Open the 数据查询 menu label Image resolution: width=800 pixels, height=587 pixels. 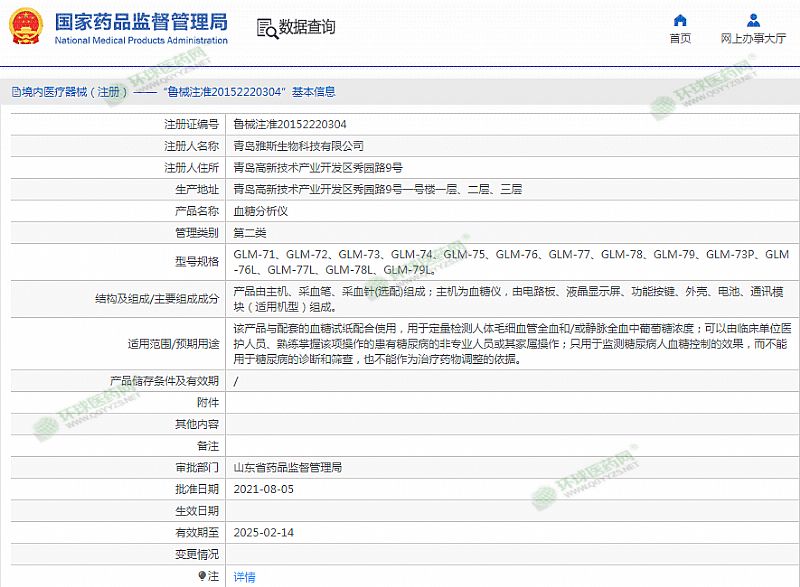[x=307, y=28]
